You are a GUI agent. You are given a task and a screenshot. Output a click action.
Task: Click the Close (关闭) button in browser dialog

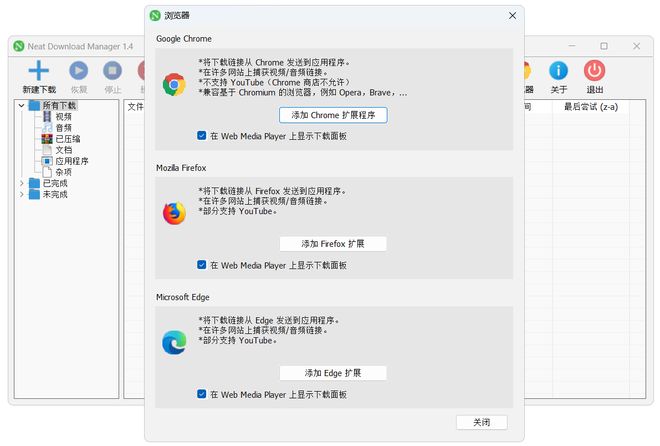coord(482,422)
